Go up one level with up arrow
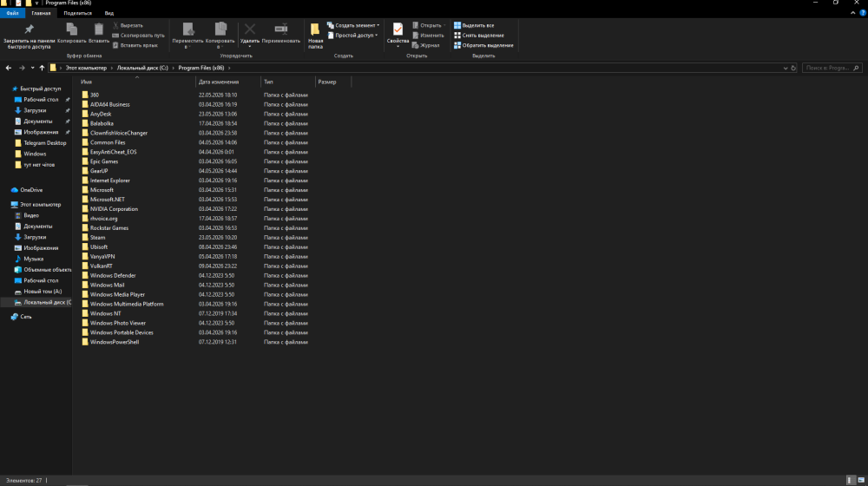The height and width of the screenshot is (486, 868). [x=42, y=68]
